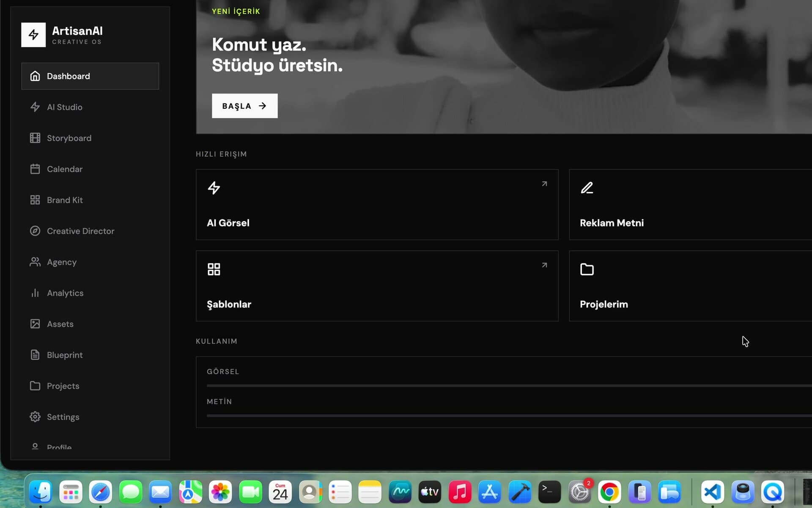The height and width of the screenshot is (508, 812).
Task: Click the GÖRSEL usage progress bar
Action: point(509,386)
